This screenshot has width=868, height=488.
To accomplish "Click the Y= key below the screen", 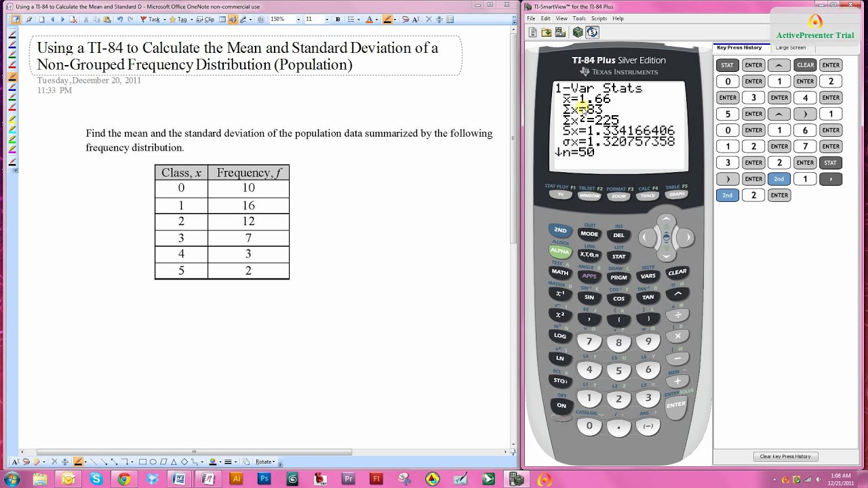I will 560,195.
